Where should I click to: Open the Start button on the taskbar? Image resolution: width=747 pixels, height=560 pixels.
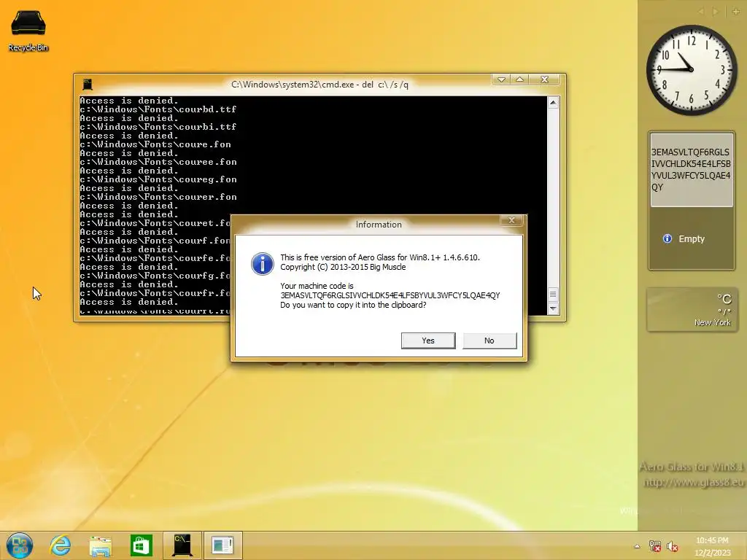tap(20, 545)
